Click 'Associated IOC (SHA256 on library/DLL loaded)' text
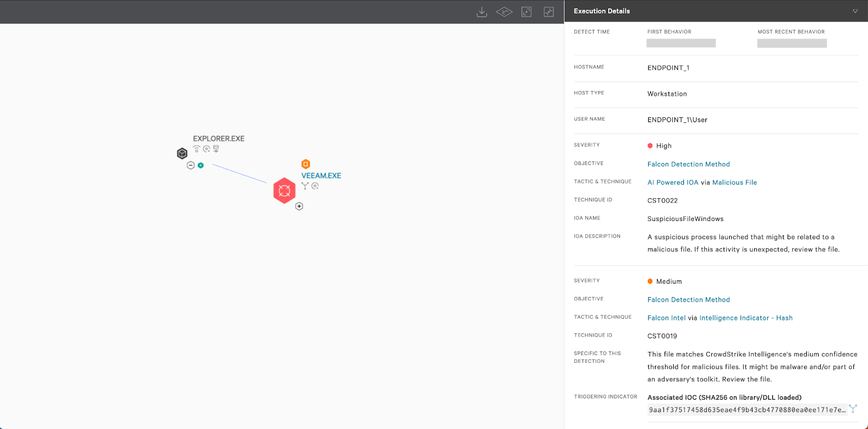The image size is (868, 429). coord(724,398)
